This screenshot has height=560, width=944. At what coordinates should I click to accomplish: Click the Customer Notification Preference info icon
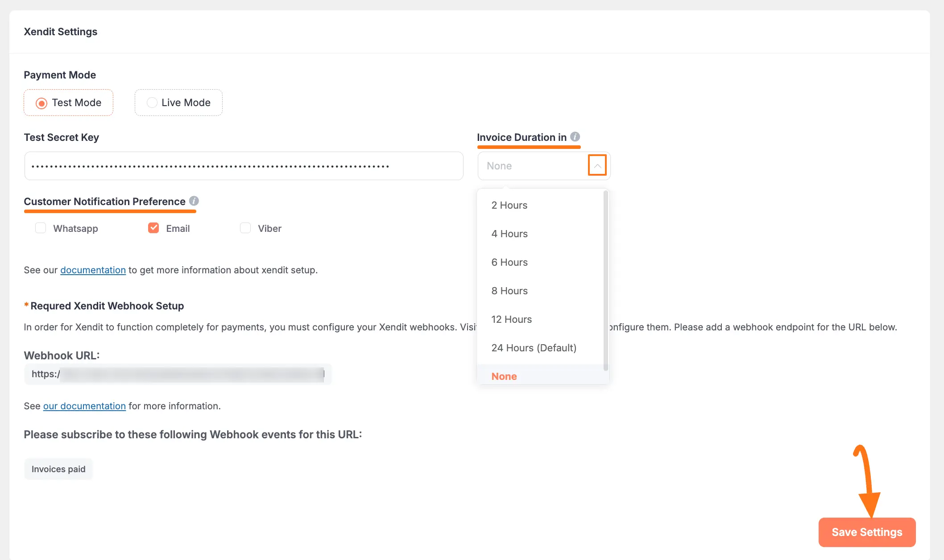195,201
